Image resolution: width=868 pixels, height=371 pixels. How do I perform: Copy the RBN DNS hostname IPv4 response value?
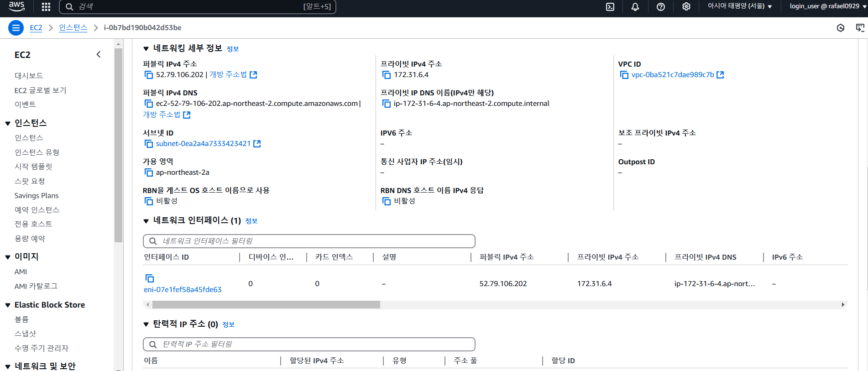pos(387,201)
